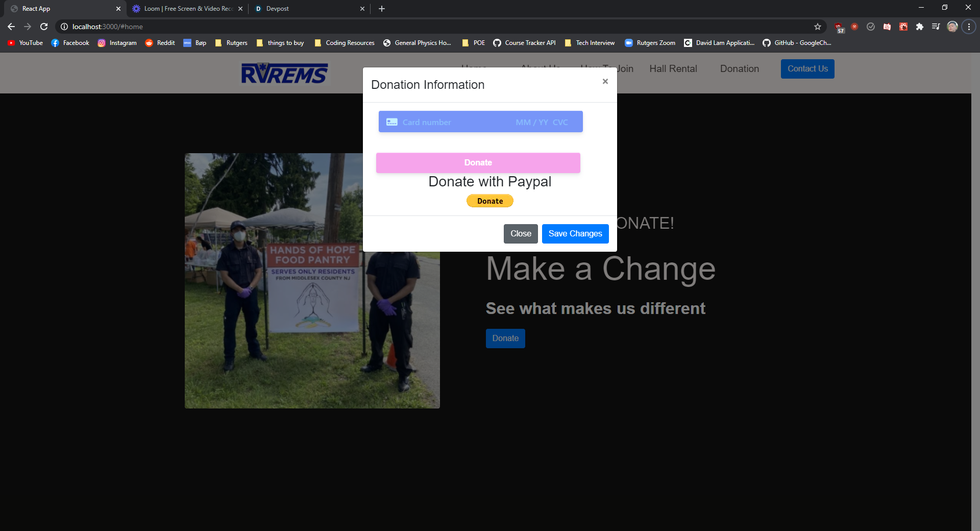Image resolution: width=980 pixels, height=531 pixels.
Task: Click the food pantry photo
Action: (x=312, y=281)
